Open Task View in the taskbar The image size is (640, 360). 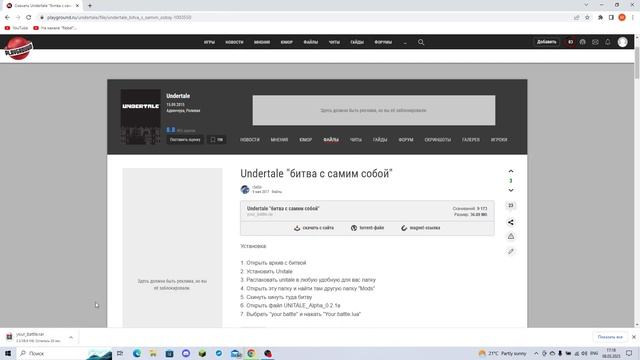(x=120, y=353)
